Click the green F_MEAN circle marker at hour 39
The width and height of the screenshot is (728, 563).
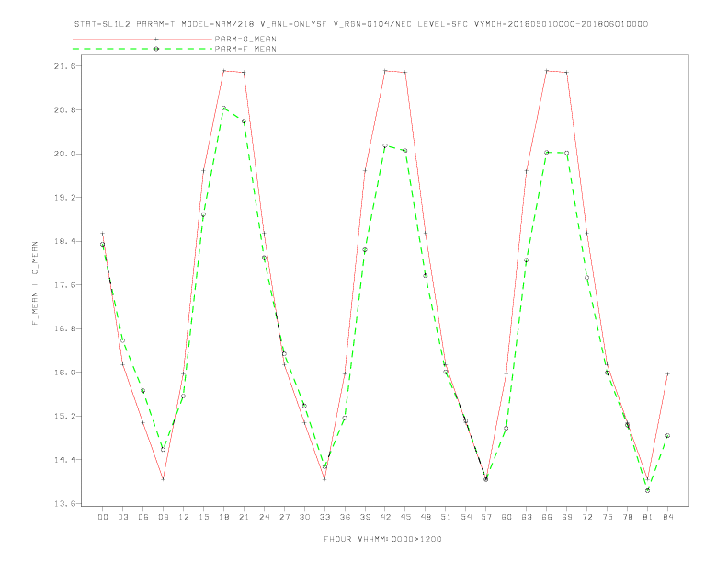365,250
